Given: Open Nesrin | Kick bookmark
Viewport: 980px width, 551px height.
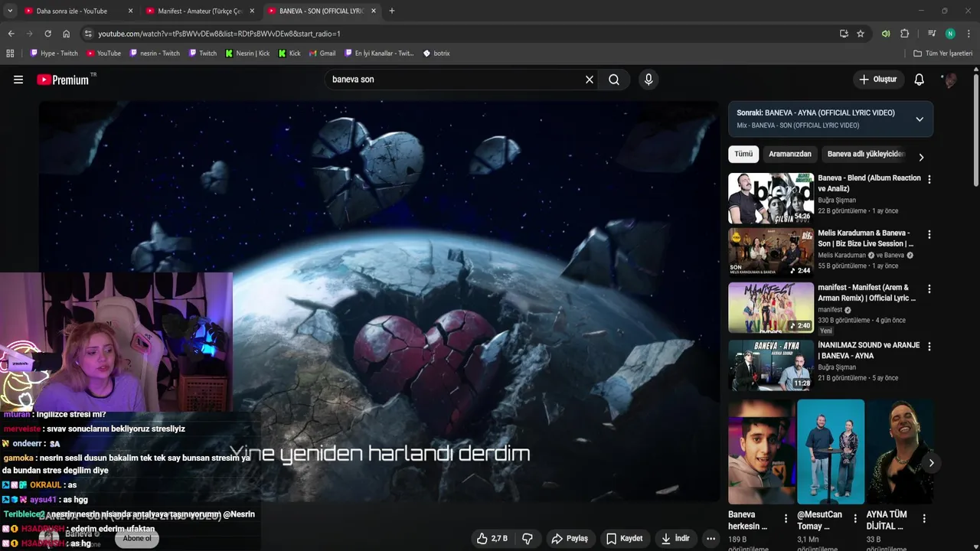Looking at the screenshot, I should coord(247,54).
